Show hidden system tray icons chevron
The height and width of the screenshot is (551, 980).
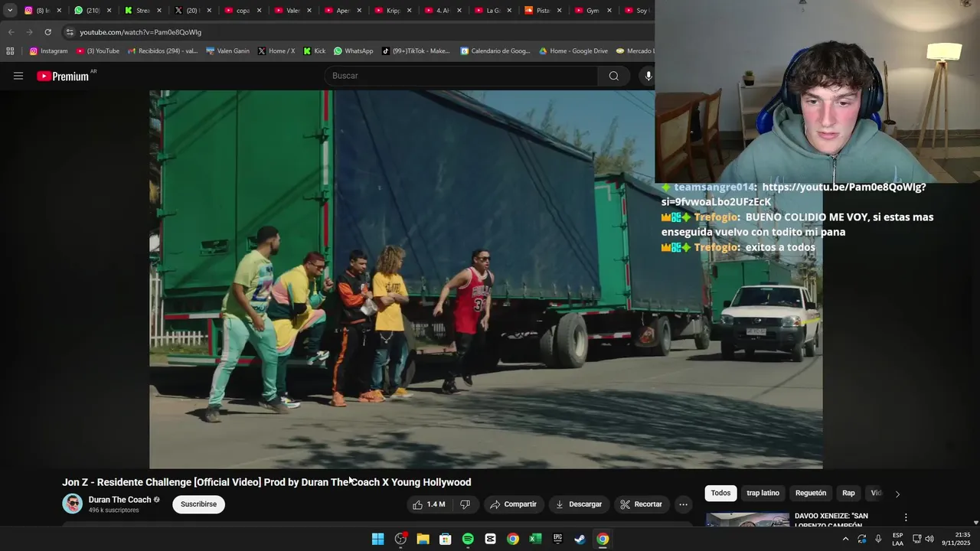pyautogui.click(x=845, y=539)
